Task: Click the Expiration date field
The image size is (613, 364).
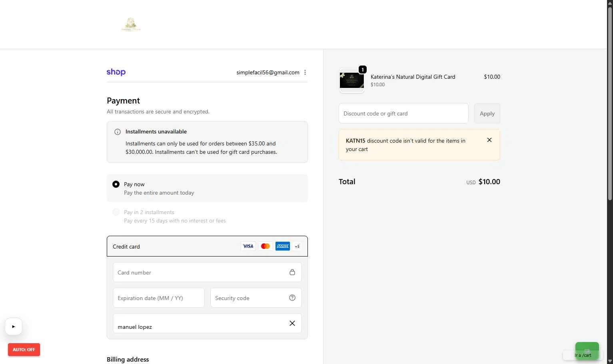Action: click(x=158, y=298)
